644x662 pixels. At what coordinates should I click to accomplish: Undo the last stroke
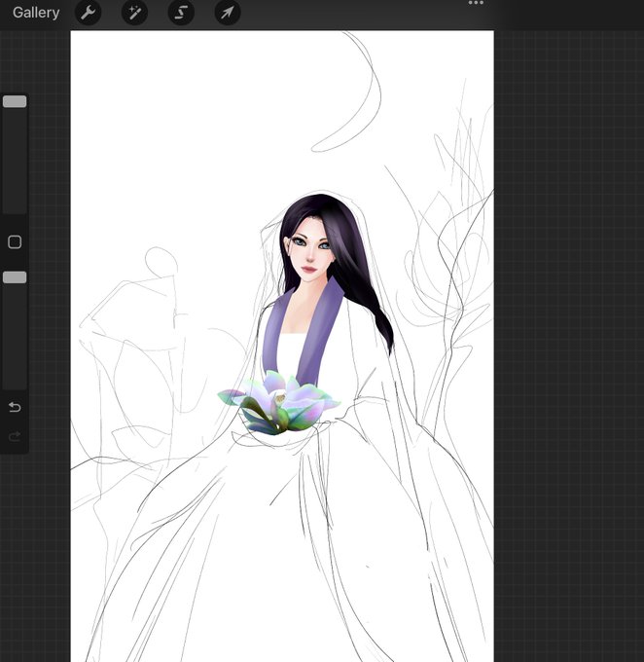15,407
